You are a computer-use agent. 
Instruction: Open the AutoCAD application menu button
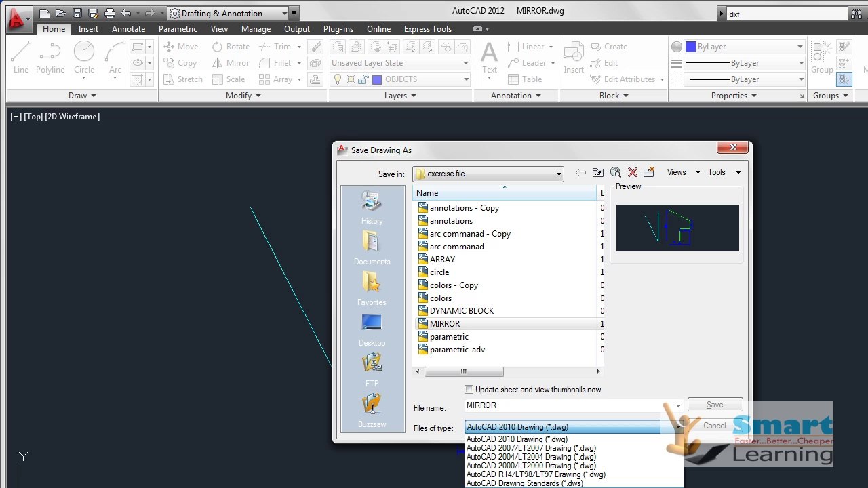tap(18, 19)
